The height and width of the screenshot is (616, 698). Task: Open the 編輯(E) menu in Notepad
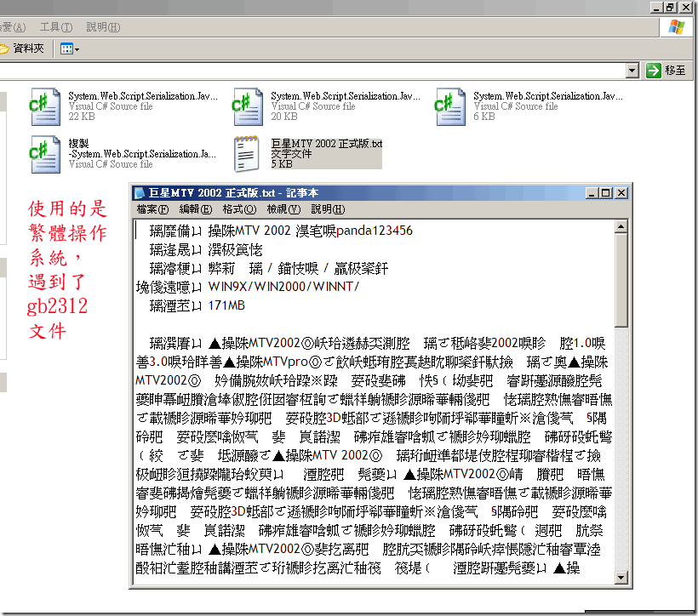[194, 209]
